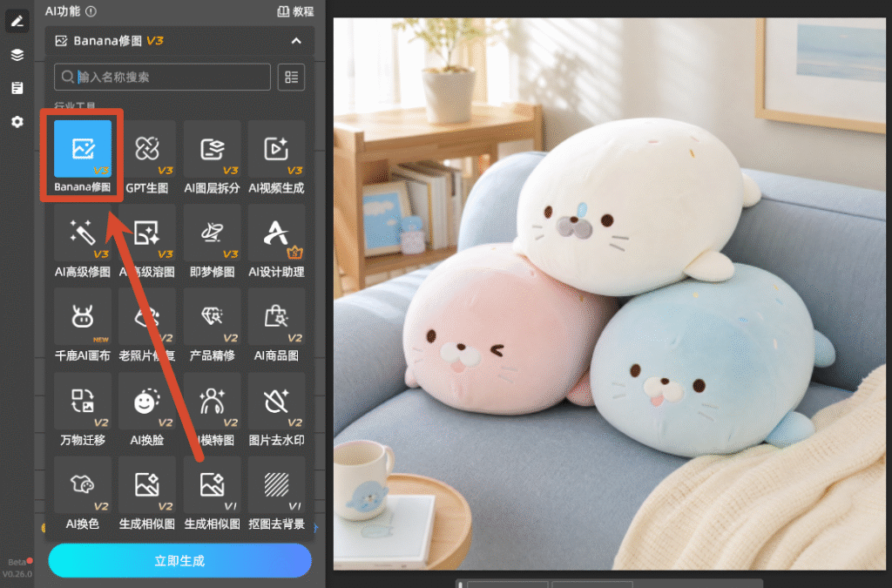The width and height of the screenshot is (892, 588).
Task: Collapse the Banana修图 V3 panel chevron
Action: pos(296,41)
